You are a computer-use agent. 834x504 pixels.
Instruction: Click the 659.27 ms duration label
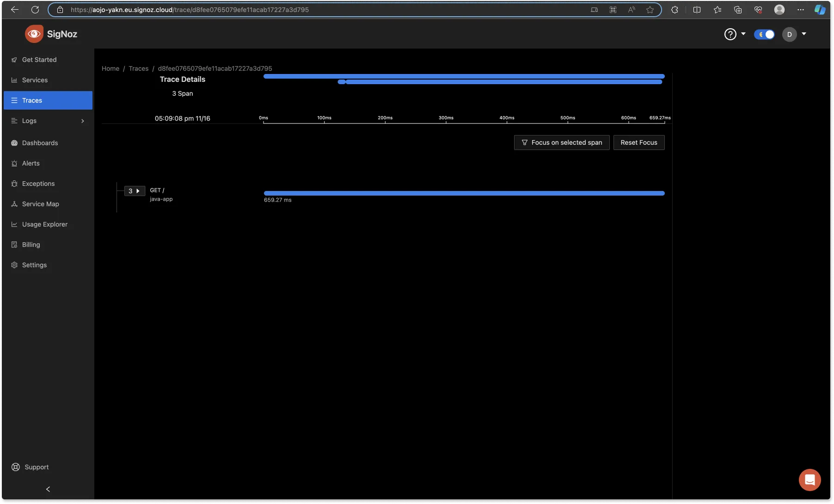coord(278,200)
